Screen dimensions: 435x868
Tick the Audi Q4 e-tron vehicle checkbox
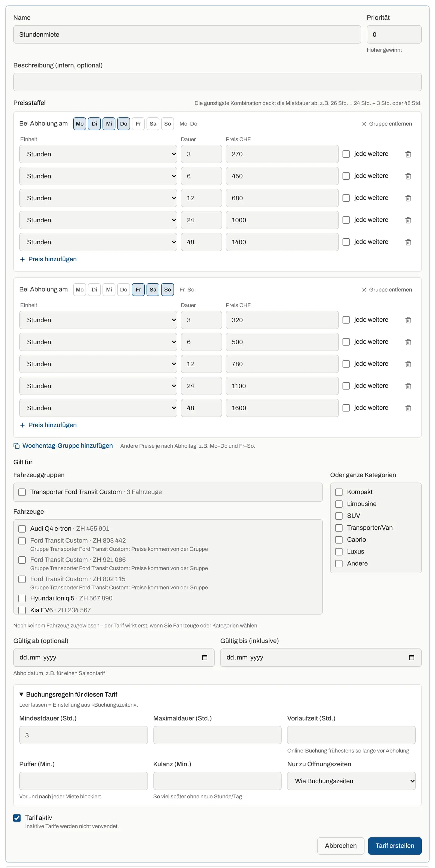click(x=22, y=528)
